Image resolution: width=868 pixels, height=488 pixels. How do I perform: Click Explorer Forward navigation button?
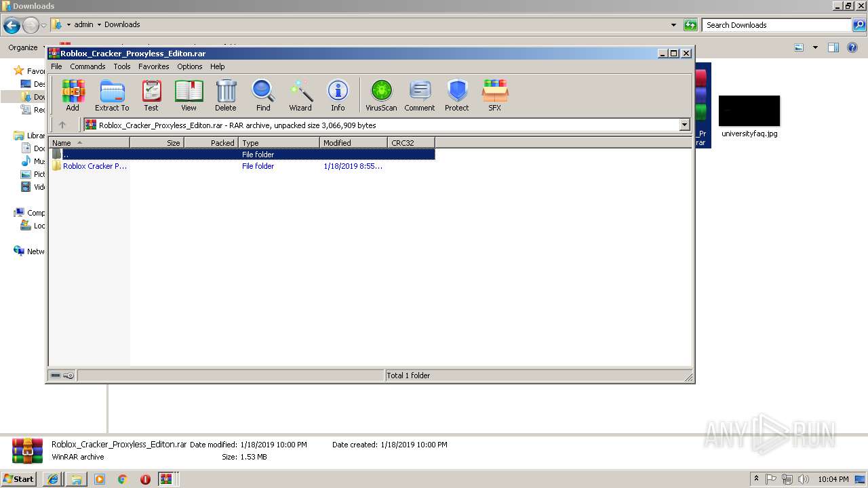(31, 26)
